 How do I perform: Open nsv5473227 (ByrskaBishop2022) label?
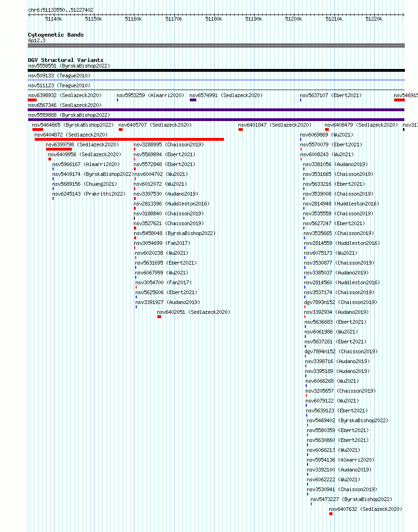tap(351, 499)
